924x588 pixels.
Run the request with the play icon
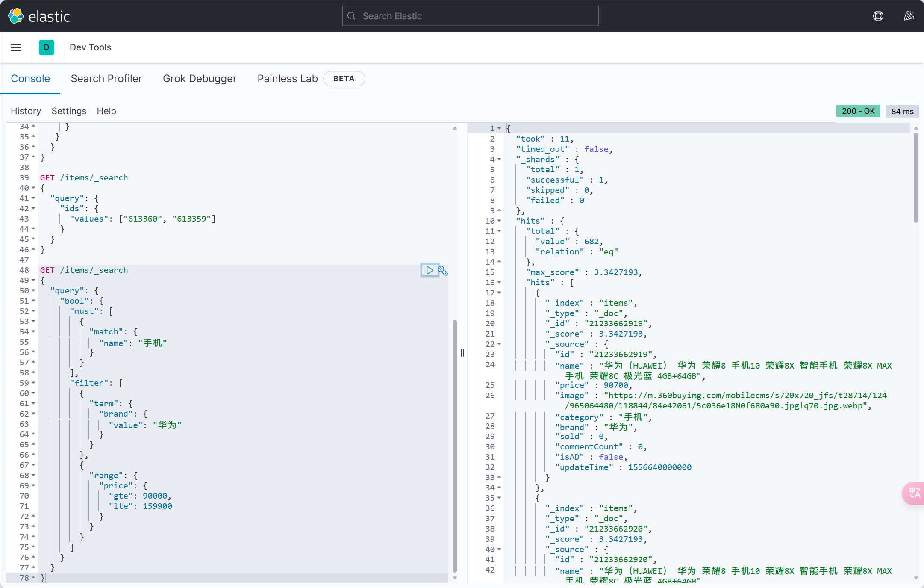pos(429,270)
